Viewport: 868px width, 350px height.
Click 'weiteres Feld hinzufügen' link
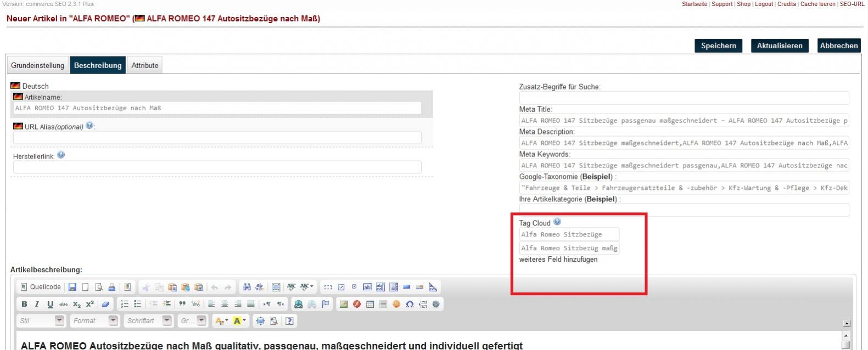(558, 259)
